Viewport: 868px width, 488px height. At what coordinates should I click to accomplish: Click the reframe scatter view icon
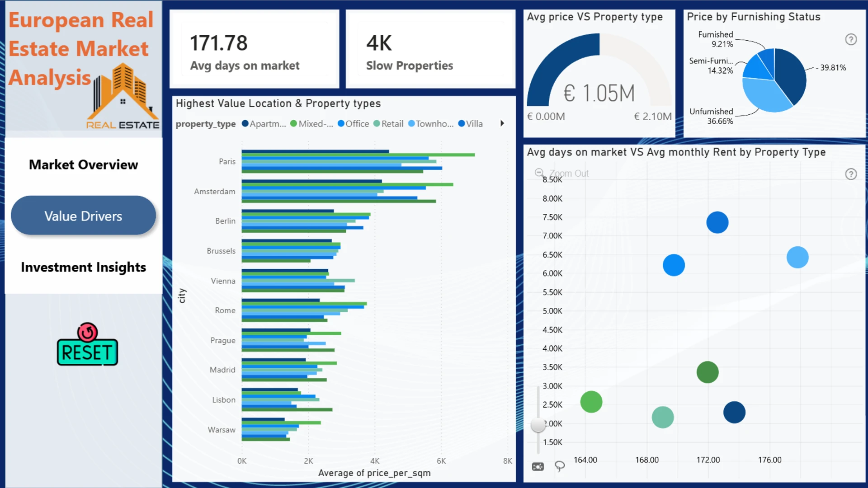tap(538, 467)
